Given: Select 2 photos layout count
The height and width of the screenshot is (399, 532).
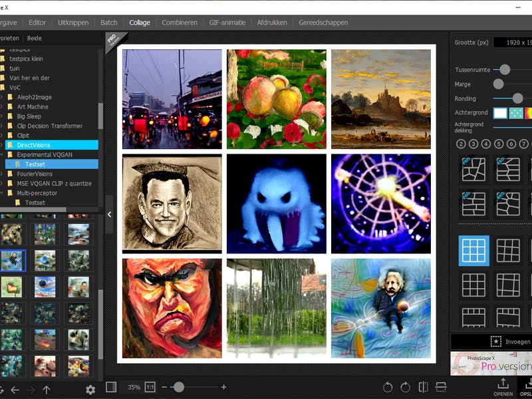Looking at the screenshot, I should click(x=461, y=144).
